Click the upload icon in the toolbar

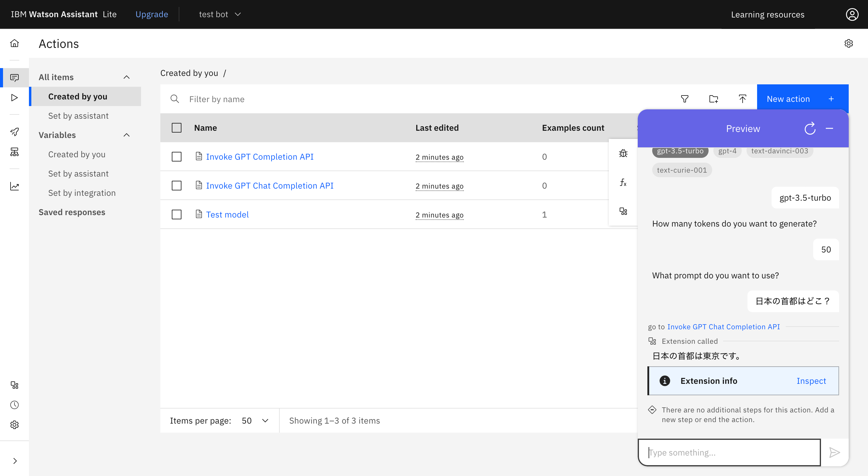coord(742,99)
